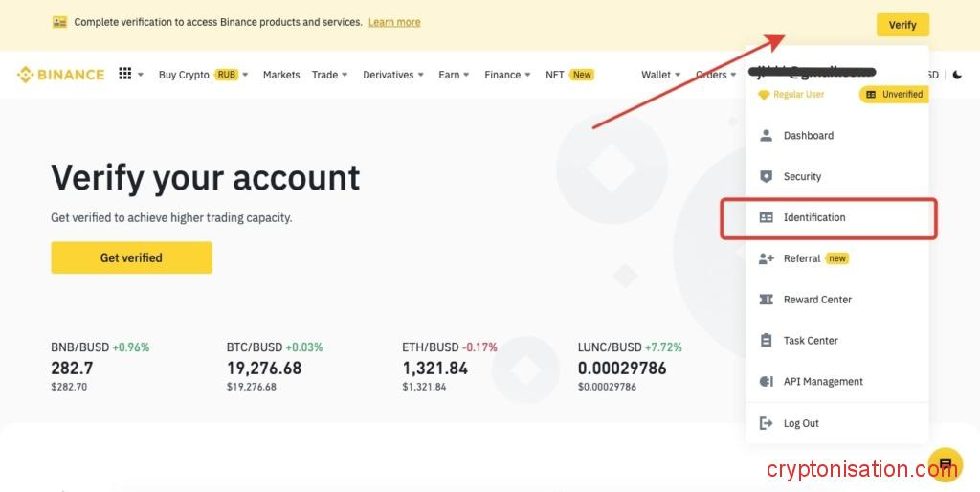
Task: Go to the Markets page
Action: click(x=281, y=75)
